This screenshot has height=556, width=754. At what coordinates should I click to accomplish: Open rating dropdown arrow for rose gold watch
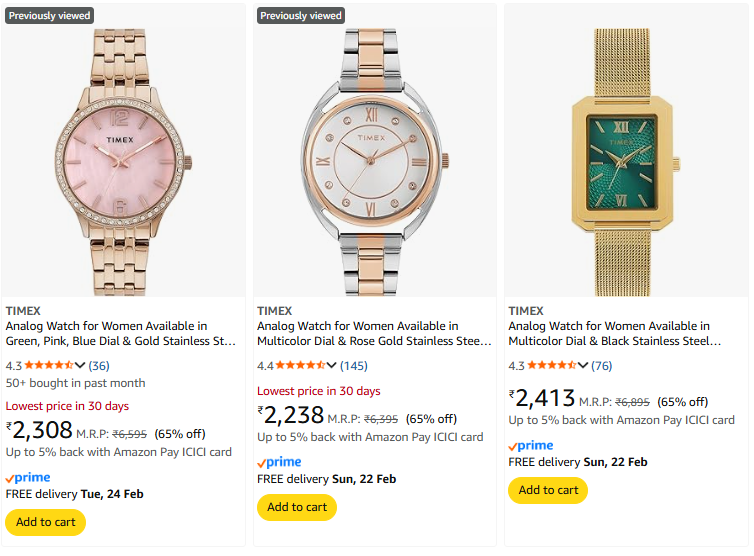click(x=334, y=366)
